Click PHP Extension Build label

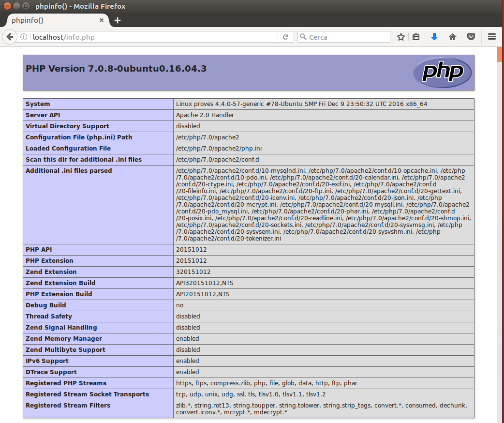click(59, 294)
